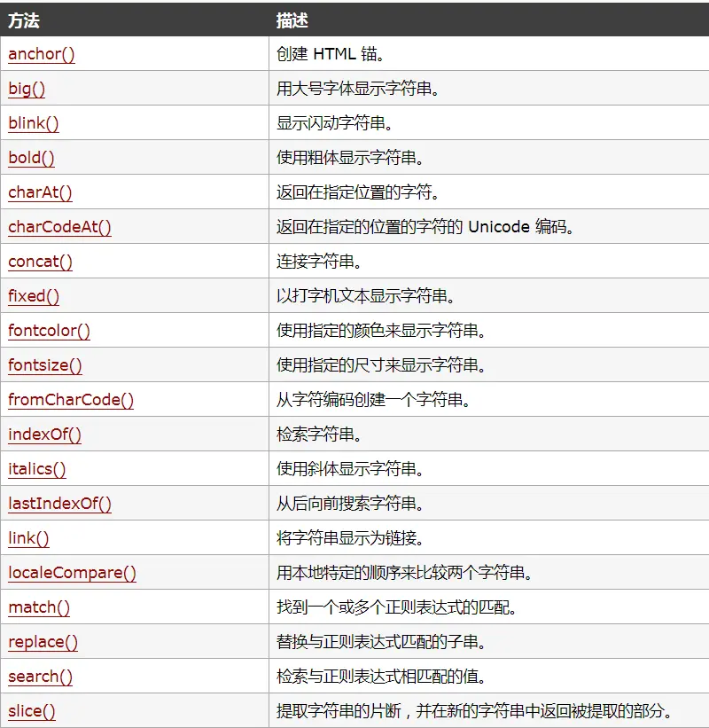Open the big() method link
Screen dimensions: 709x728
click(27, 88)
